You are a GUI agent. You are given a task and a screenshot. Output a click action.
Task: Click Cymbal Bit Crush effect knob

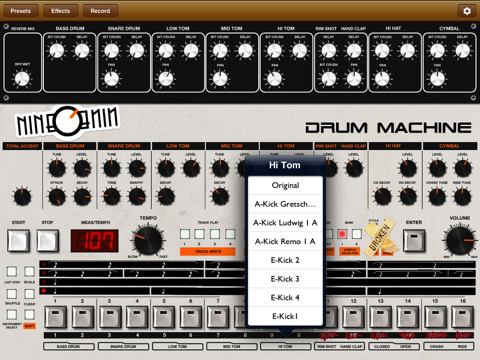[x=437, y=51]
